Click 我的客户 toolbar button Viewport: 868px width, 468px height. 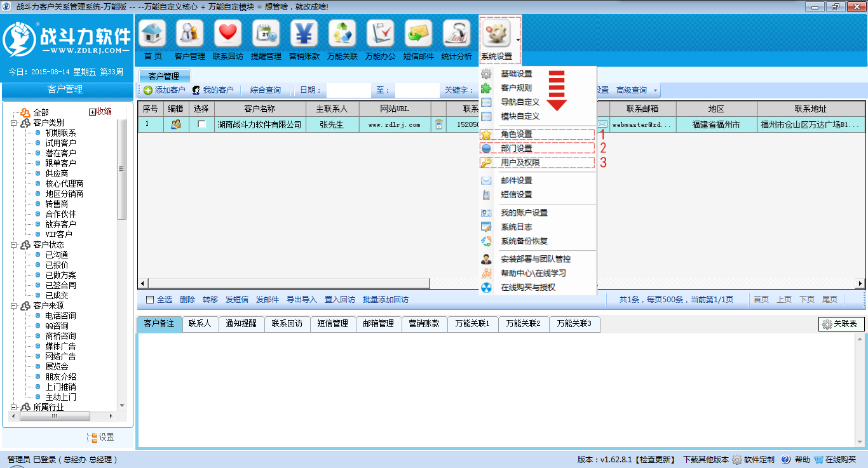pos(213,90)
